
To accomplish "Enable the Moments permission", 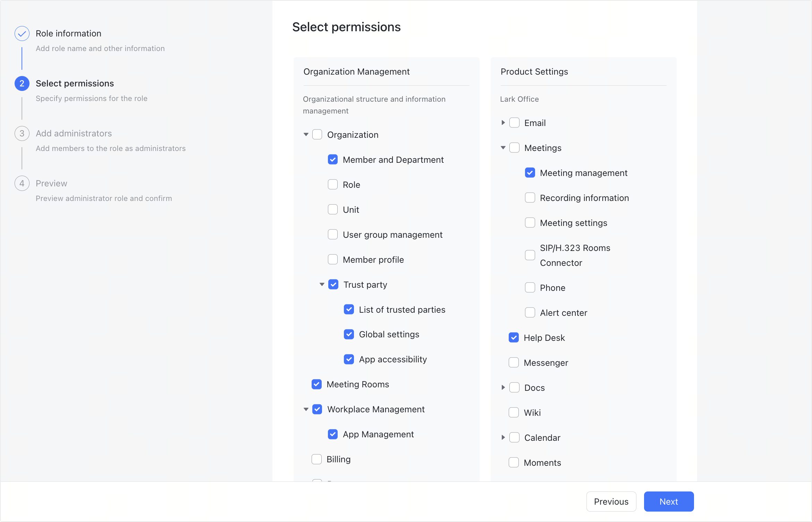I will 514,462.
